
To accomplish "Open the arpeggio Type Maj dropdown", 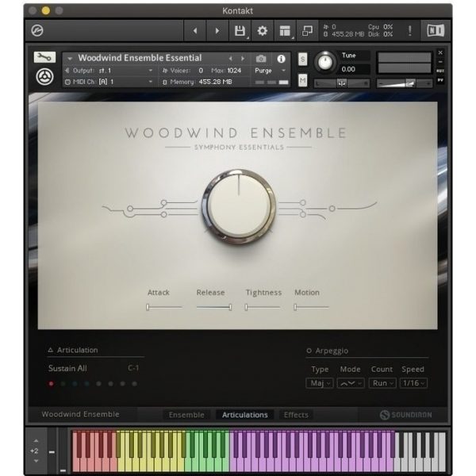I will point(320,383).
